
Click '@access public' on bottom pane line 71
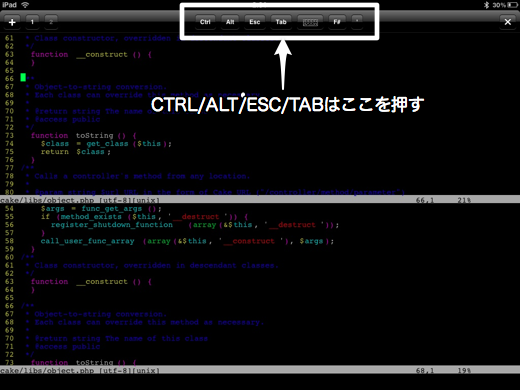(67, 347)
